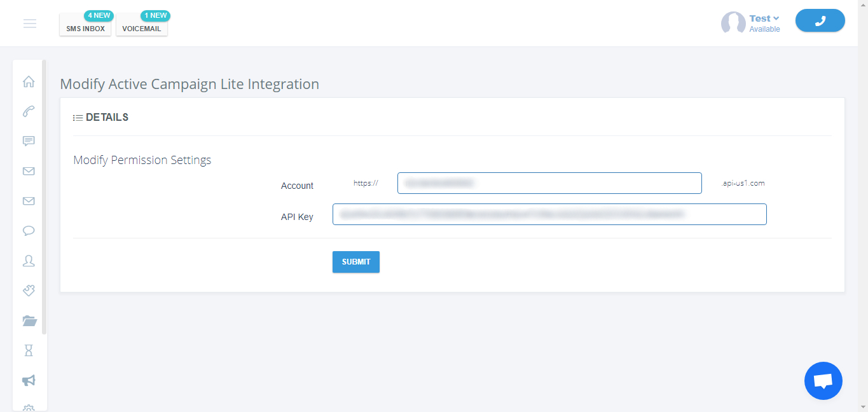This screenshot has height=412, width=868.
Task: Click the blue phone dialer button
Action: coord(820,20)
